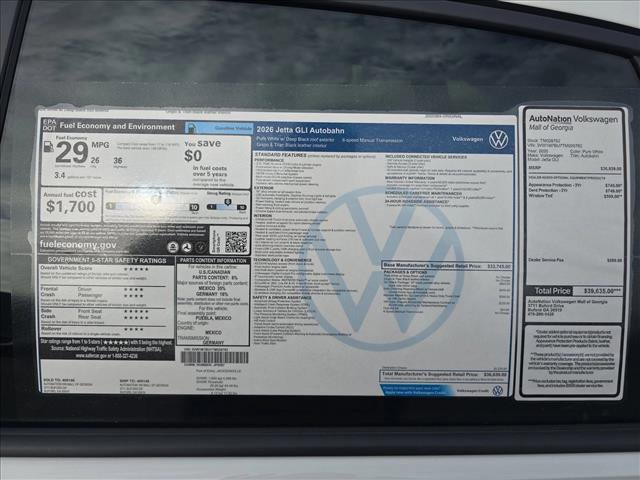Image resolution: width=640 pixels, height=480 pixels.
Task: Click the DOT agency seal next to the QR code
Action: pos(187,247)
